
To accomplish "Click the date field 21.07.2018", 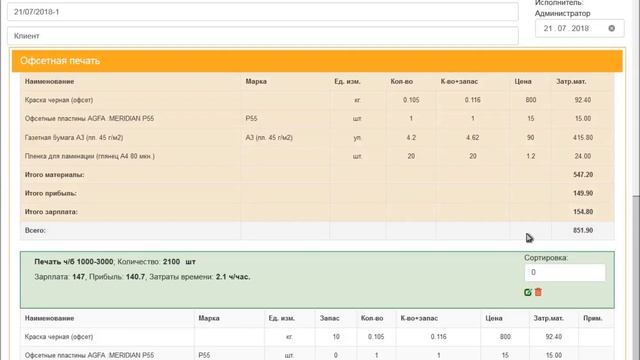I will pos(580,28).
